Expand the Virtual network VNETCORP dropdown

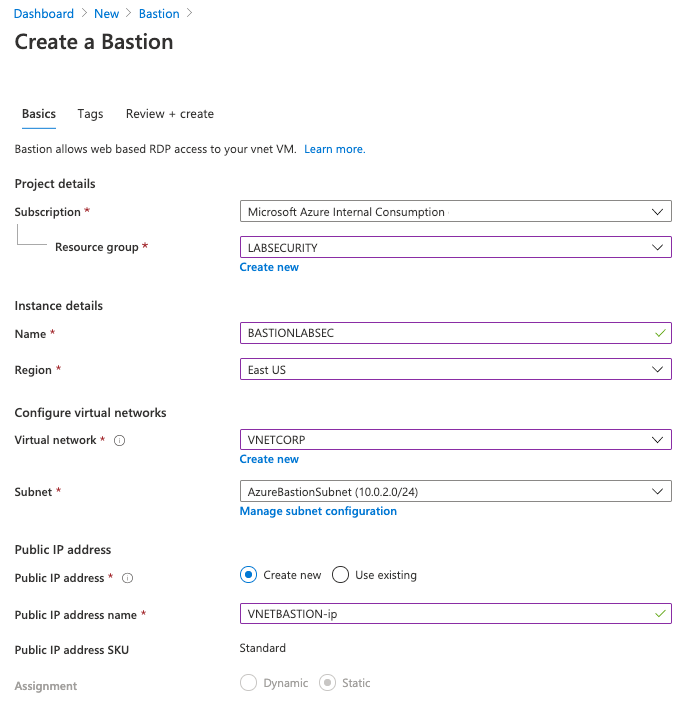click(x=456, y=440)
